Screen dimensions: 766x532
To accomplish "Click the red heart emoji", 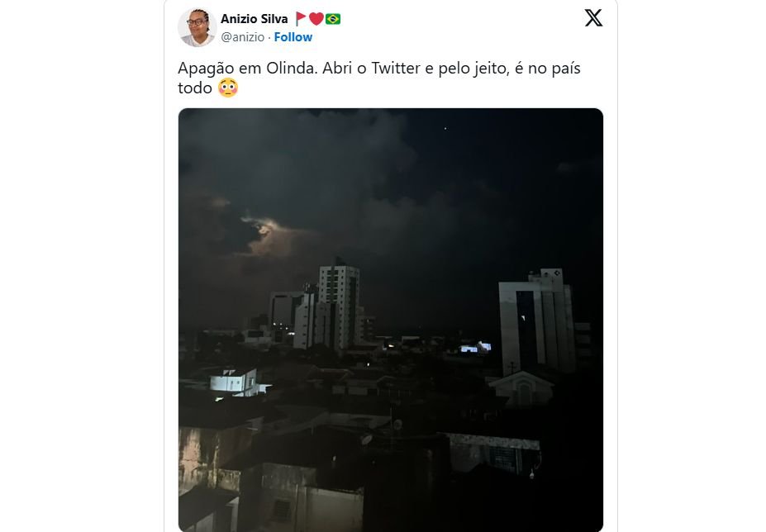I will point(316,18).
